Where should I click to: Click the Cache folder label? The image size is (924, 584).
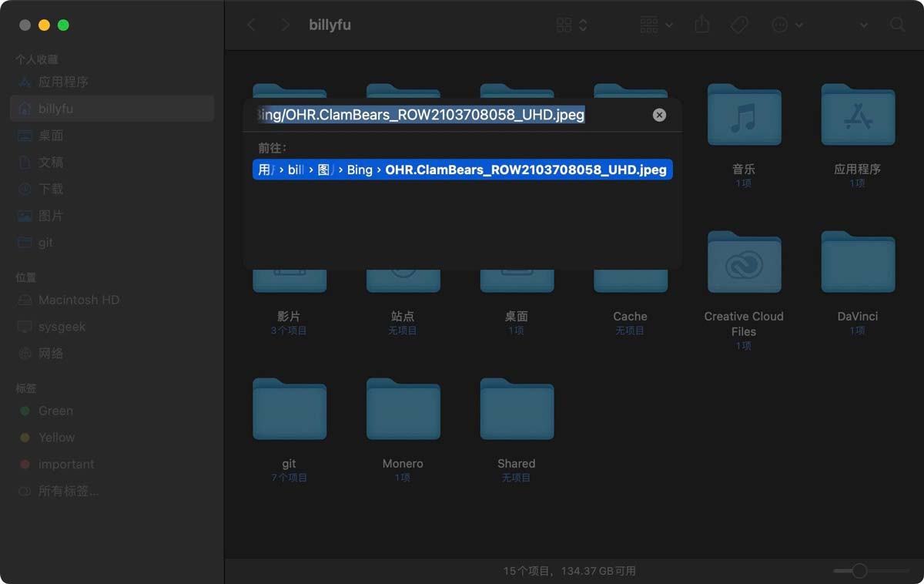(630, 316)
